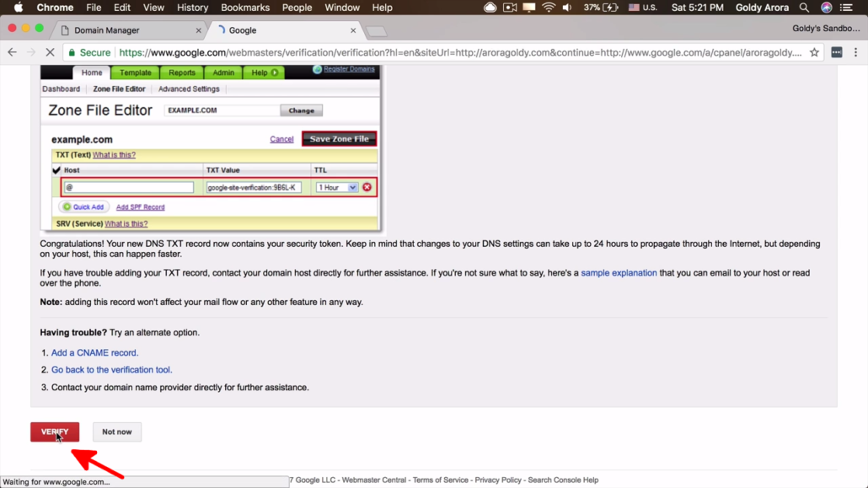Open the Notification Center list icon
This screenshot has height=488, width=868.
coord(846,8)
